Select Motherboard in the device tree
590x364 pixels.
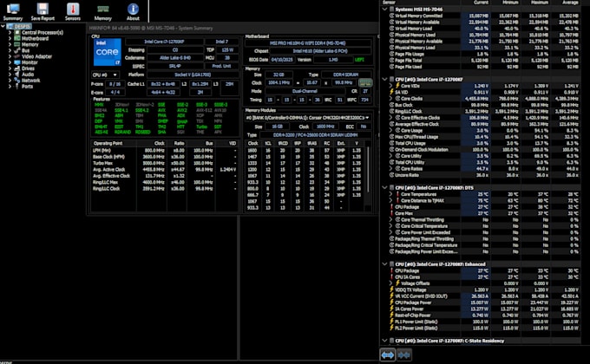[x=35, y=38]
